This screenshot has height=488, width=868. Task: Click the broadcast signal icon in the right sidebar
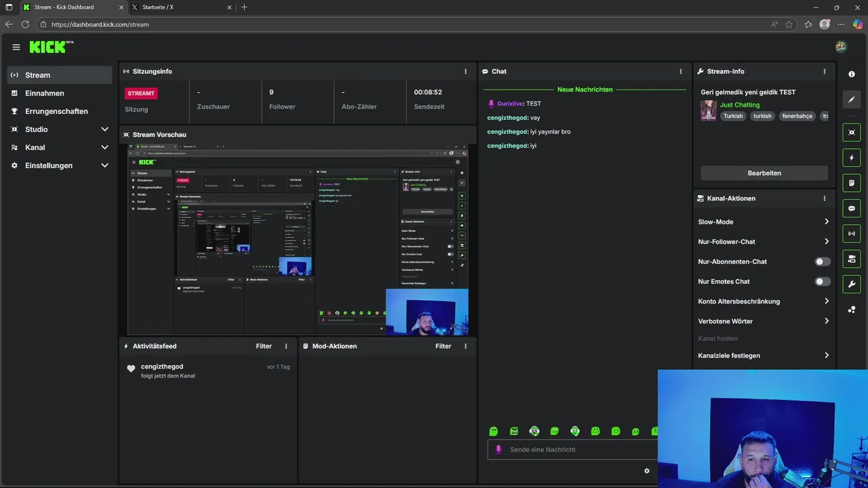(852, 234)
